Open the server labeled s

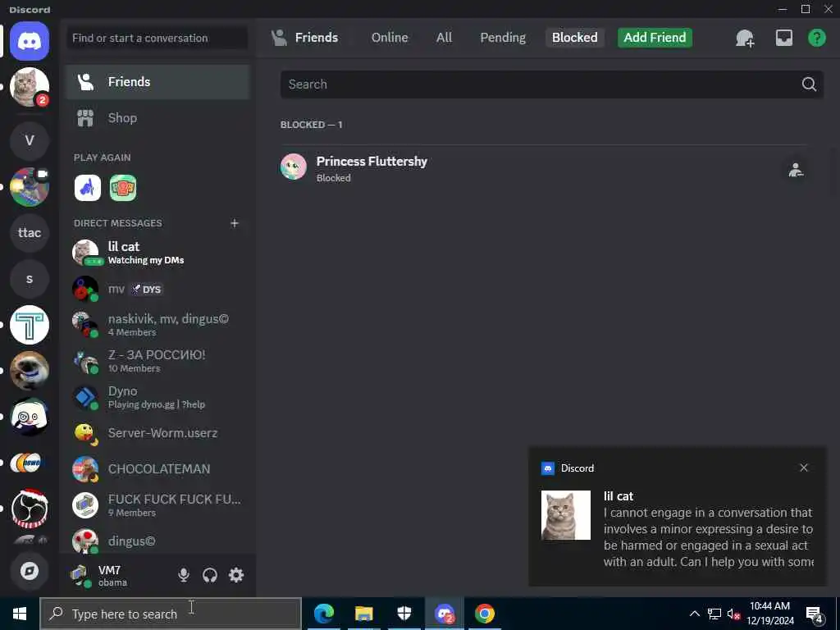coord(30,279)
